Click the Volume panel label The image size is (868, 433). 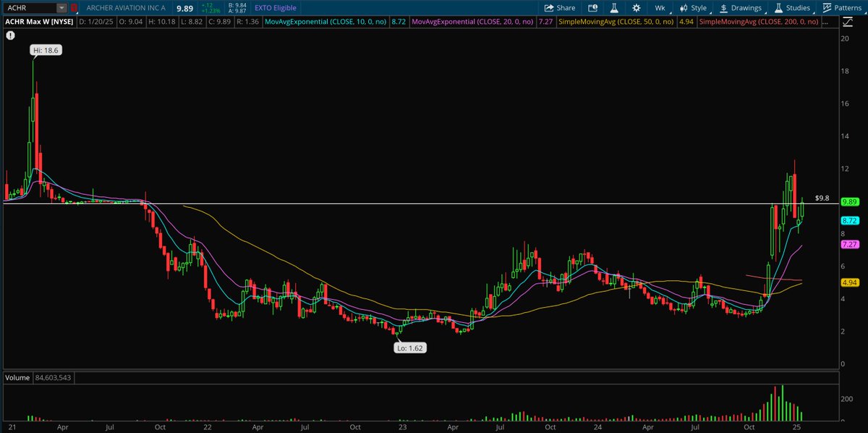(18, 378)
